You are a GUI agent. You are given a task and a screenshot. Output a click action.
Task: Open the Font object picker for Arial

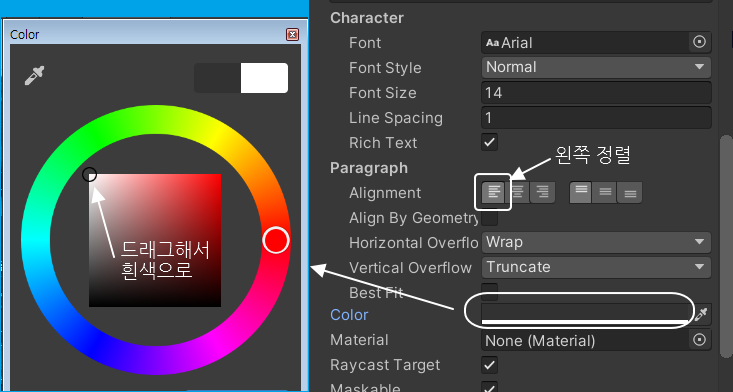(x=699, y=43)
